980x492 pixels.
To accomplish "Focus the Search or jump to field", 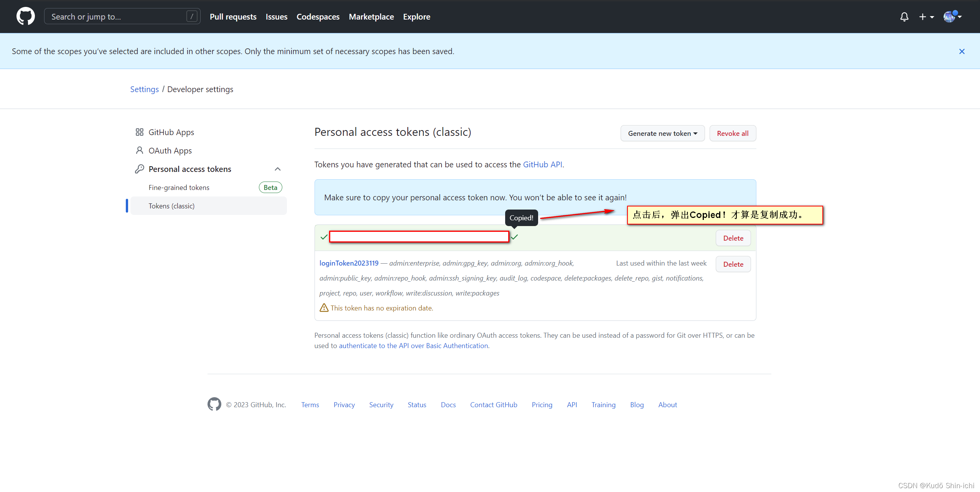I will (x=122, y=17).
